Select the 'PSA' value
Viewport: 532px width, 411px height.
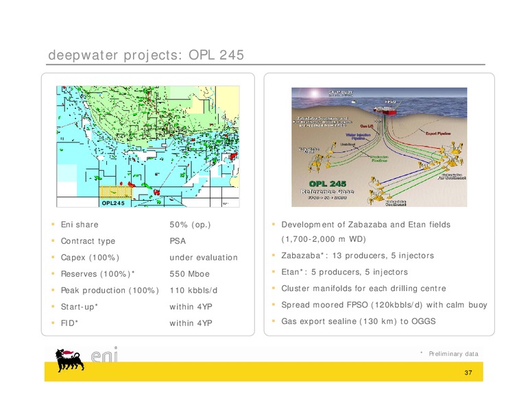coord(178,241)
